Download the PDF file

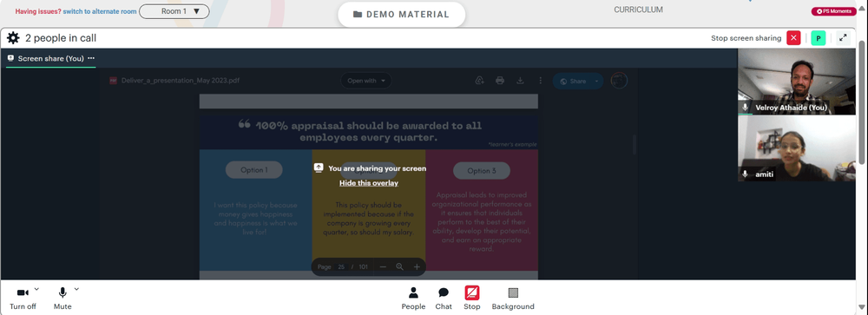coord(520,81)
